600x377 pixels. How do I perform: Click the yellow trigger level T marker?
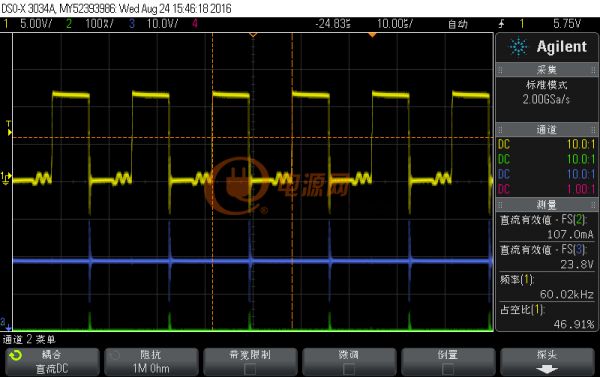click(x=9, y=128)
